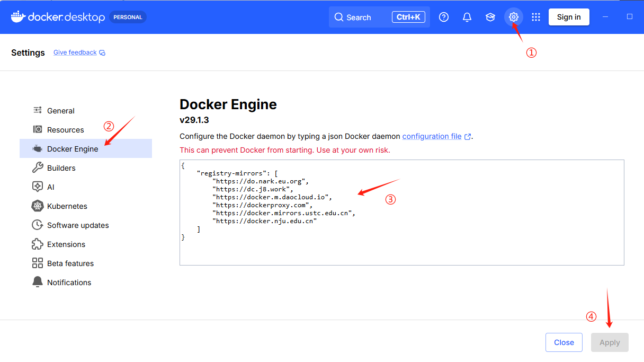This screenshot has width=644, height=362.
Task: Open the Learning center graduation cap icon
Action: point(490,17)
